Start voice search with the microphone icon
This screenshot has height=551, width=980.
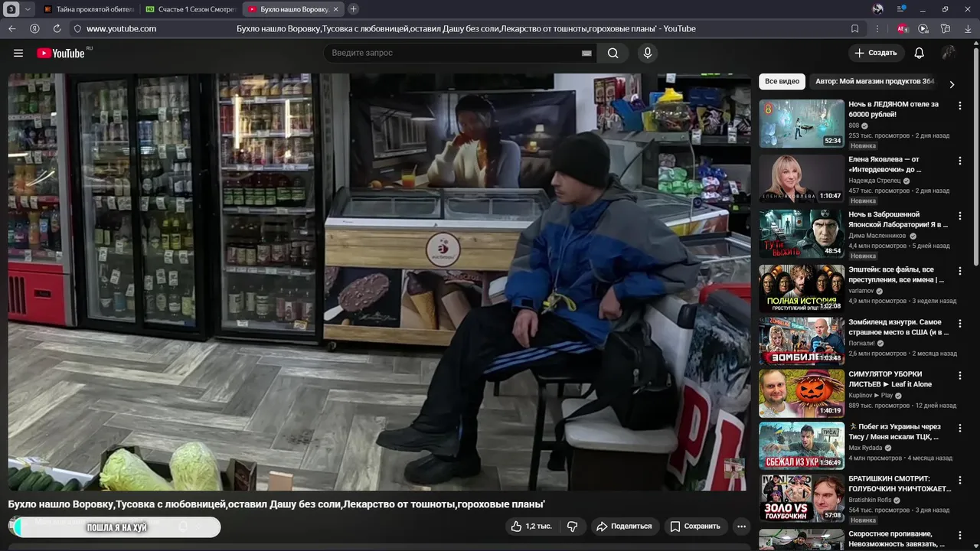[x=648, y=53]
